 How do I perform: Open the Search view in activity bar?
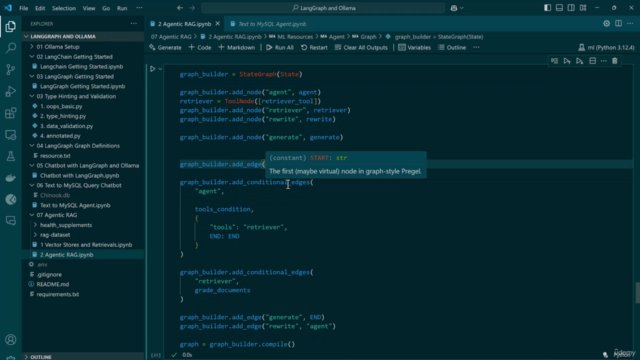click(x=11, y=48)
